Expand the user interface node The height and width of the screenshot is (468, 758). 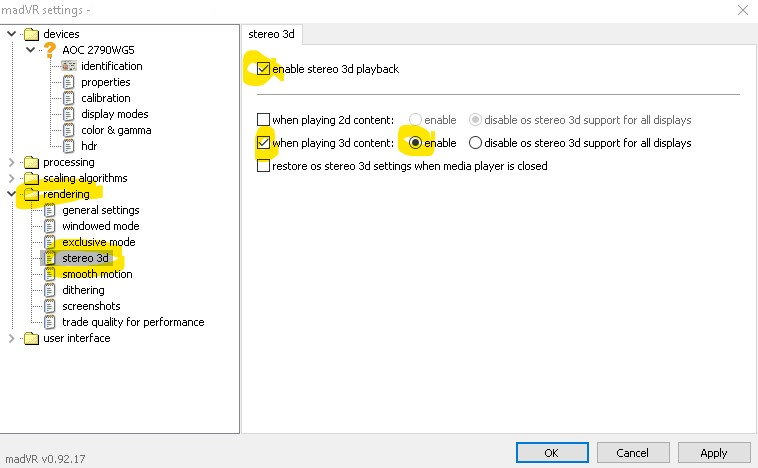[x=12, y=338]
